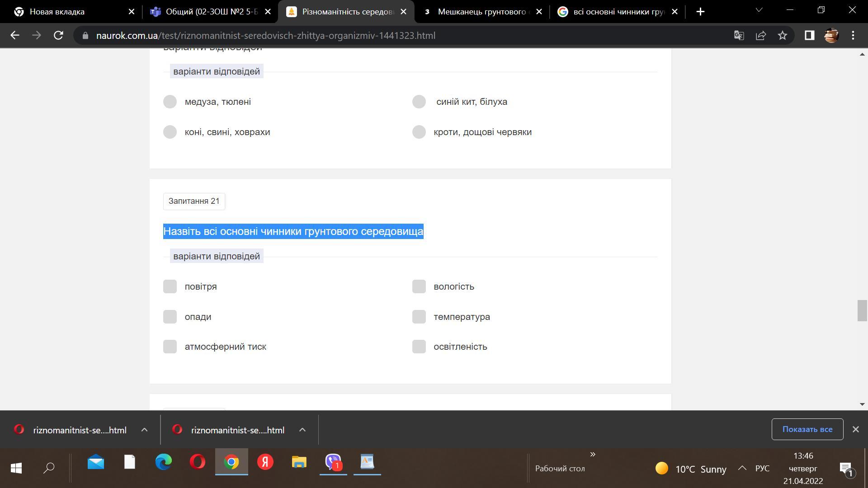Expand options for second downloaded html file
Viewport: 868px width, 488px height.
pos(302,430)
